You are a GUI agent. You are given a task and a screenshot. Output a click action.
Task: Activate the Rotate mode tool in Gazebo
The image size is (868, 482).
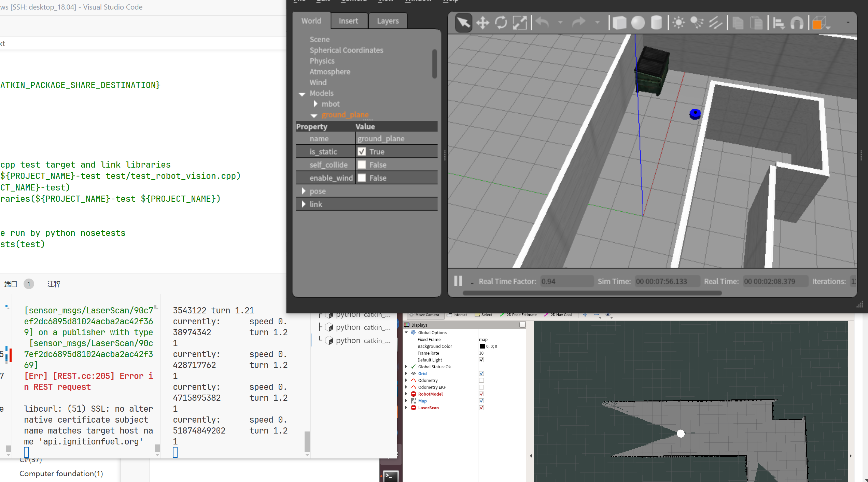pos(501,23)
